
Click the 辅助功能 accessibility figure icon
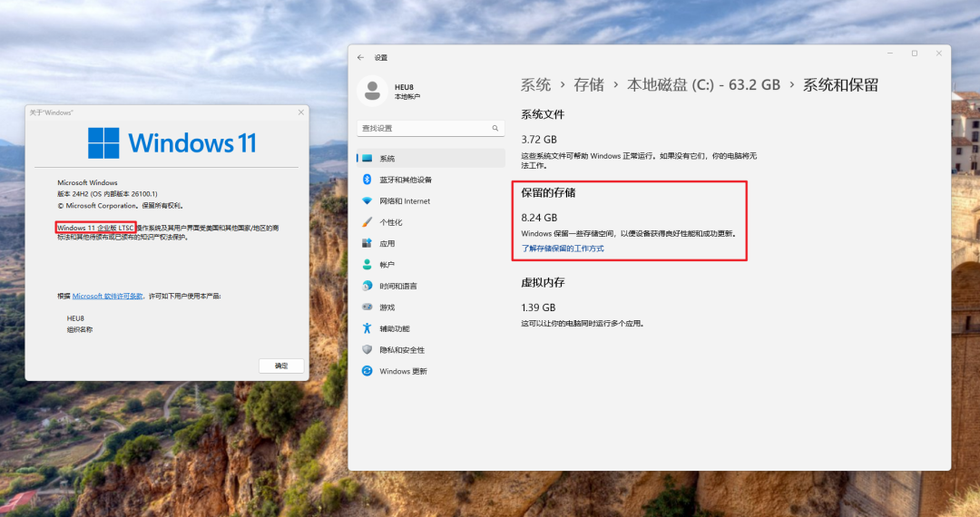click(367, 328)
